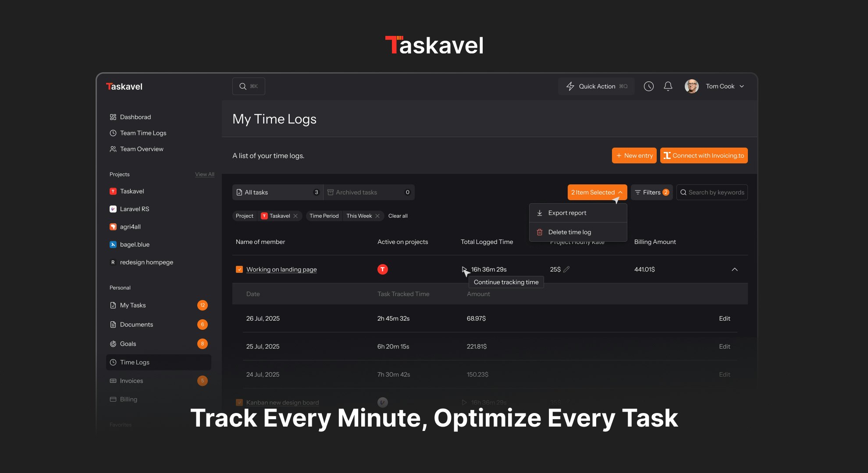
Task: Select Export report from the menu
Action: pyautogui.click(x=567, y=212)
